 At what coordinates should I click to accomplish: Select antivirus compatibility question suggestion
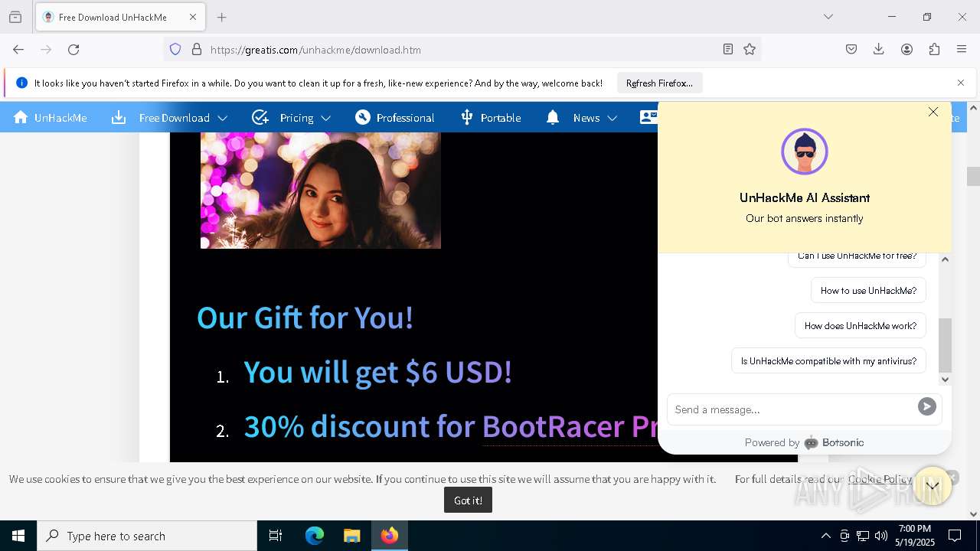click(828, 361)
